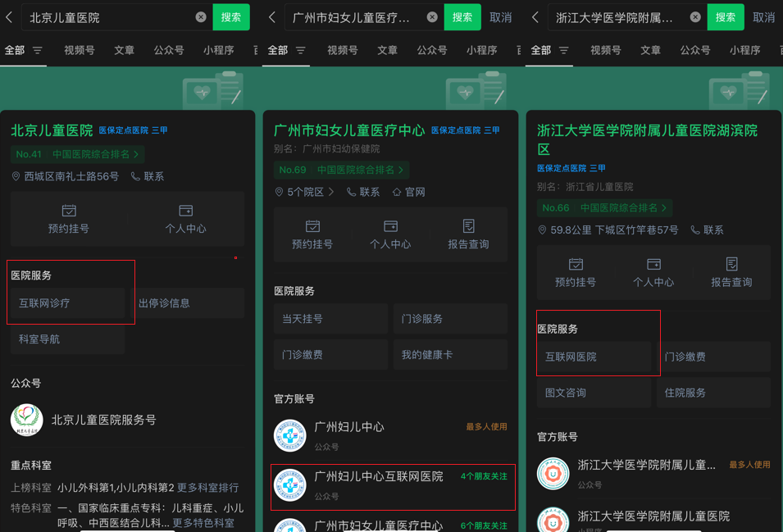Open 广州妇儿中心 official account
The width and height of the screenshot is (783, 532).
coord(390,435)
